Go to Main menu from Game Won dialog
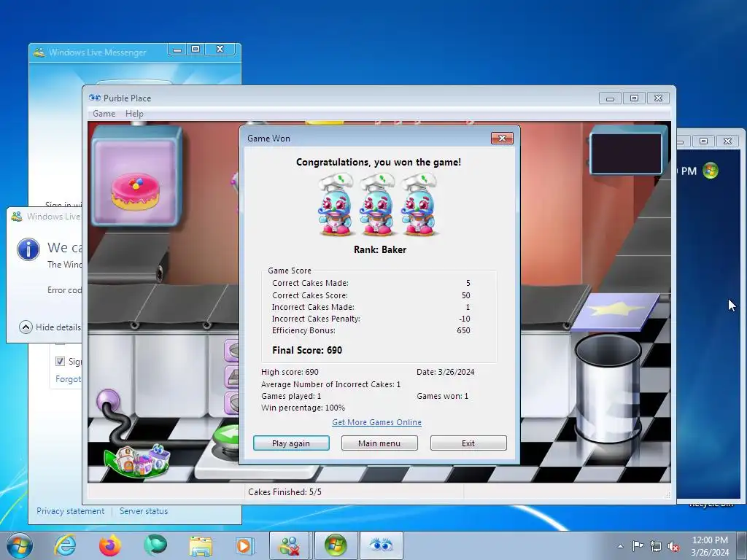The image size is (747, 560). tap(379, 443)
